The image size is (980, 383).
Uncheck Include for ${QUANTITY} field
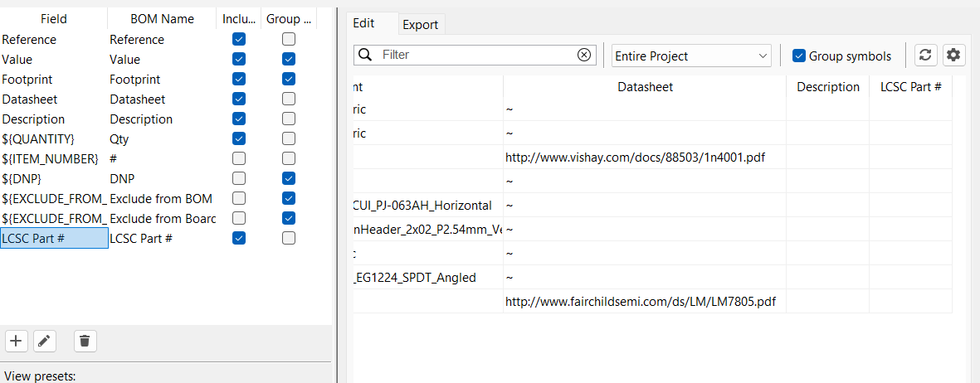tap(239, 138)
